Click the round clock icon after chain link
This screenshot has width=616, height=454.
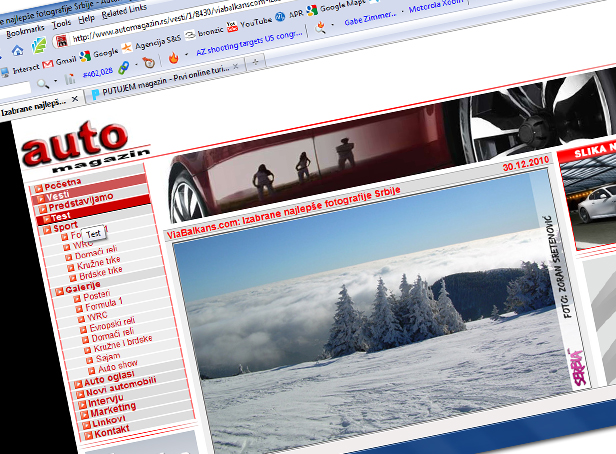coord(149,62)
